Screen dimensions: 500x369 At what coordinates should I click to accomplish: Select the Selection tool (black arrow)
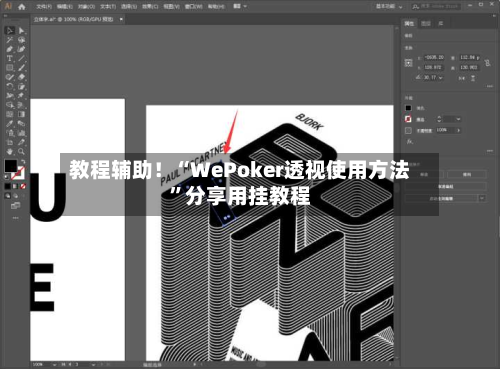[9, 31]
